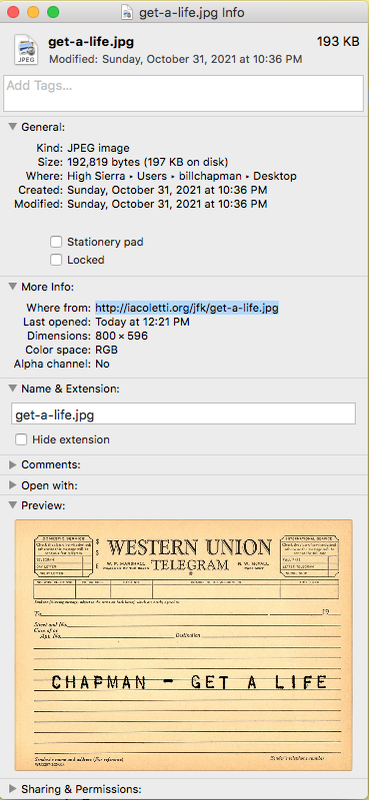369x800 pixels.
Task: Enable the Stationery pad checkbox
Action: click(x=56, y=242)
